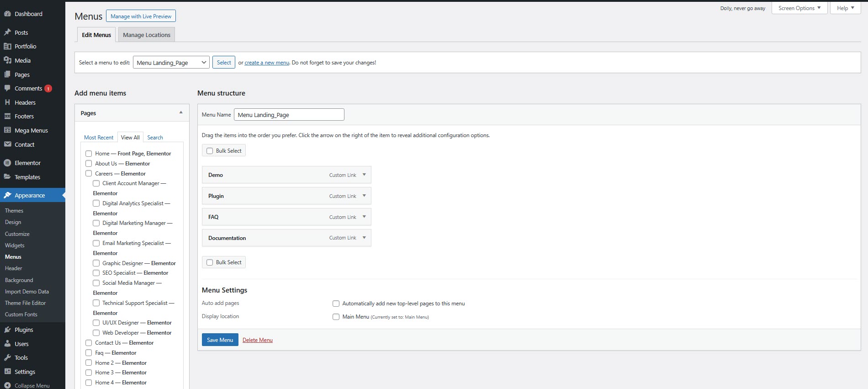Image resolution: width=868 pixels, height=389 pixels.
Task: Click the Delete Menu link
Action: [257, 340]
